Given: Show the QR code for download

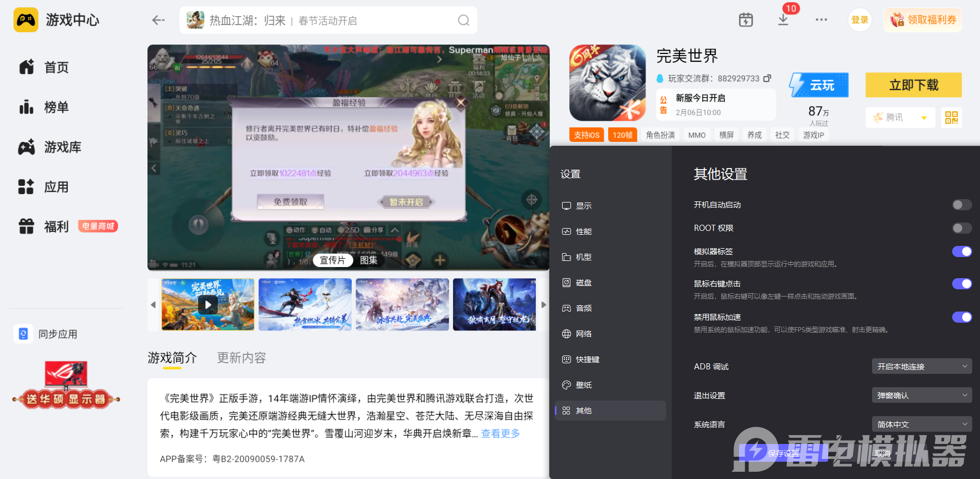Looking at the screenshot, I should (x=952, y=117).
